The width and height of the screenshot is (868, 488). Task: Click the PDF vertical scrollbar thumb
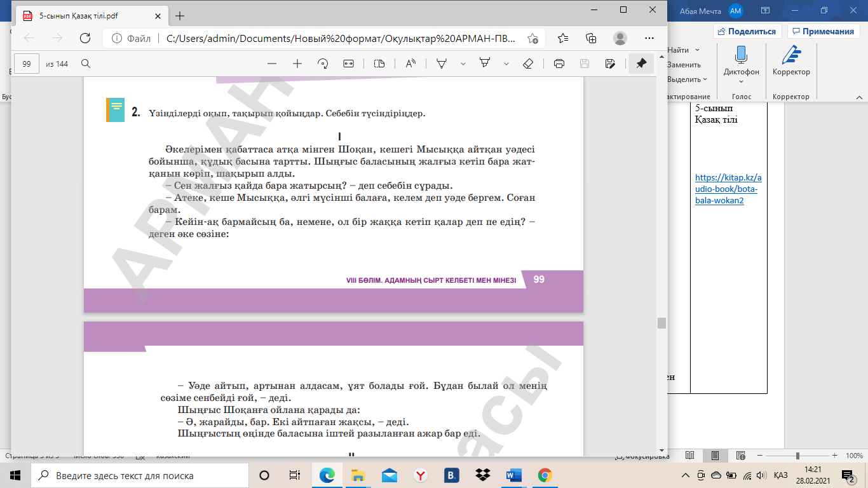[x=661, y=323]
